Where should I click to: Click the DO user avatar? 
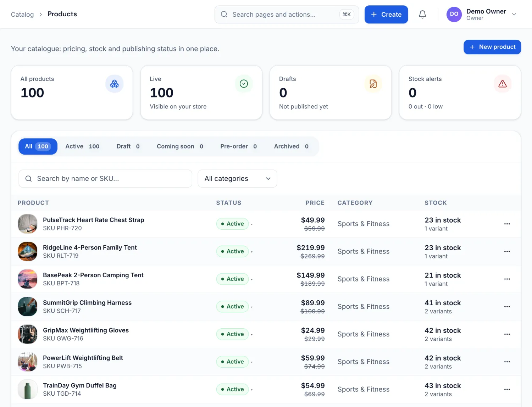pos(454,14)
